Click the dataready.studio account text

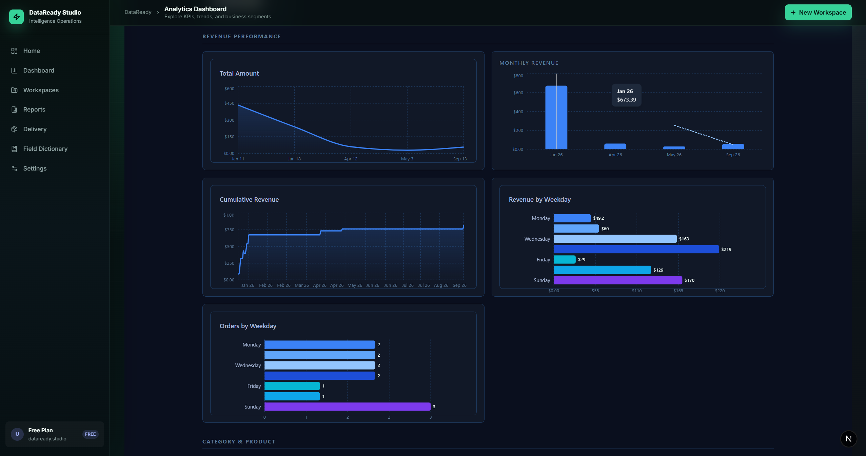point(47,439)
